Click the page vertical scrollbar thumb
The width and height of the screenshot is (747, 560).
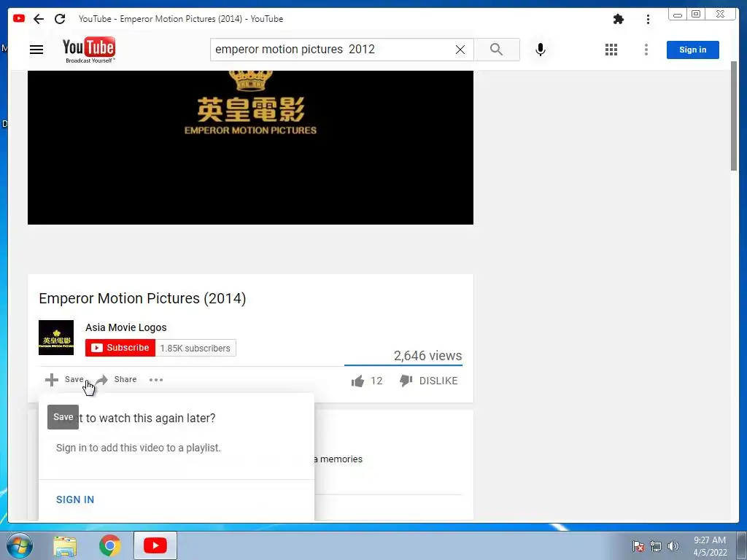[x=734, y=116]
